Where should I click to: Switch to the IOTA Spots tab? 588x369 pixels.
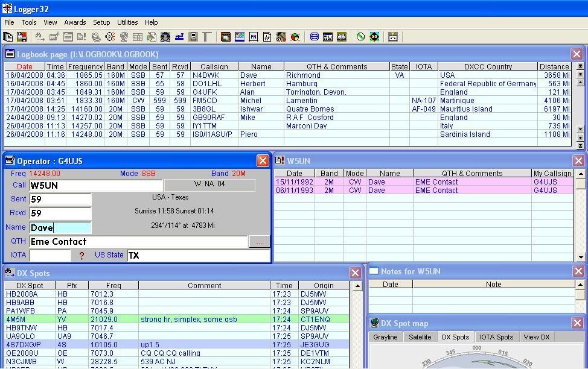pyautogui.click(x=496, y=337)
